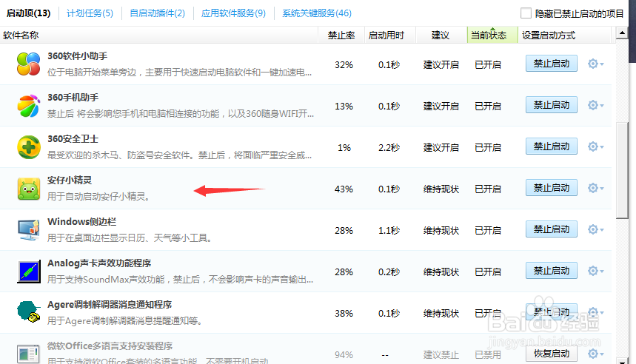Click the 94% 禁止率 value
Viewport: 636px width, 364px height.
[344, 354]
